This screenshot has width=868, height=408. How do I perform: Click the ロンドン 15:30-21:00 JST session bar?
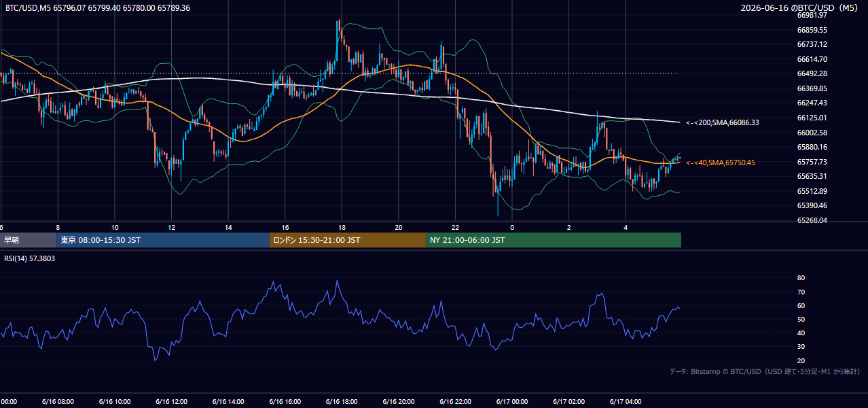pos(348,240)
